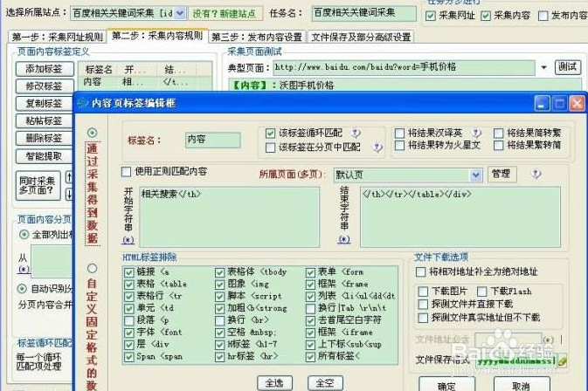The image size is (588, 391).
Task: Select 全部列出 radio option
Action: (24, 235)
